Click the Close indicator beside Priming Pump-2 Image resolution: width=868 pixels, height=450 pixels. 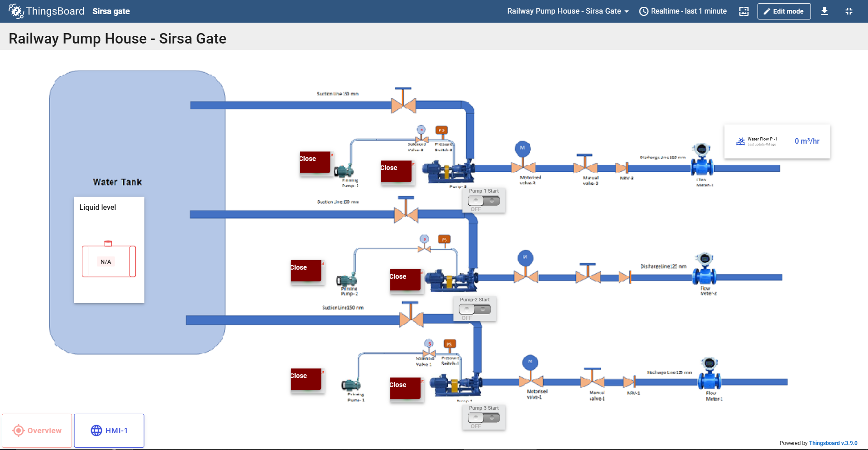(306, 271)
